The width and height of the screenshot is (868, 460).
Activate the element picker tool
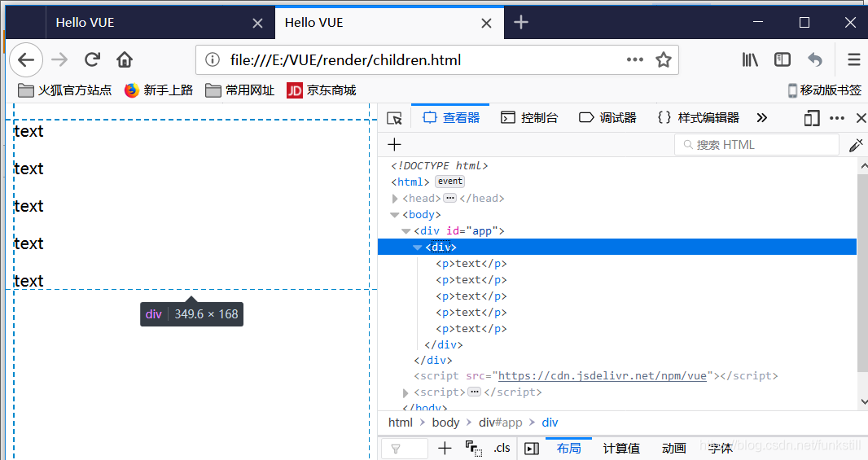click(394, 118)
